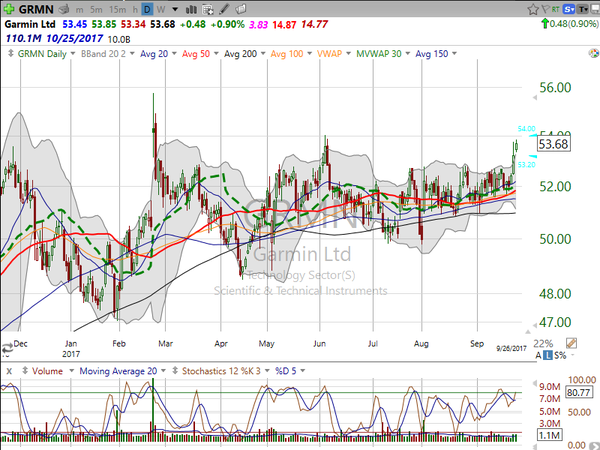This screenshot has width=600, height=450.
Task: Click the up-down arrows beside Volume
Action: click(x=25, y=370)
